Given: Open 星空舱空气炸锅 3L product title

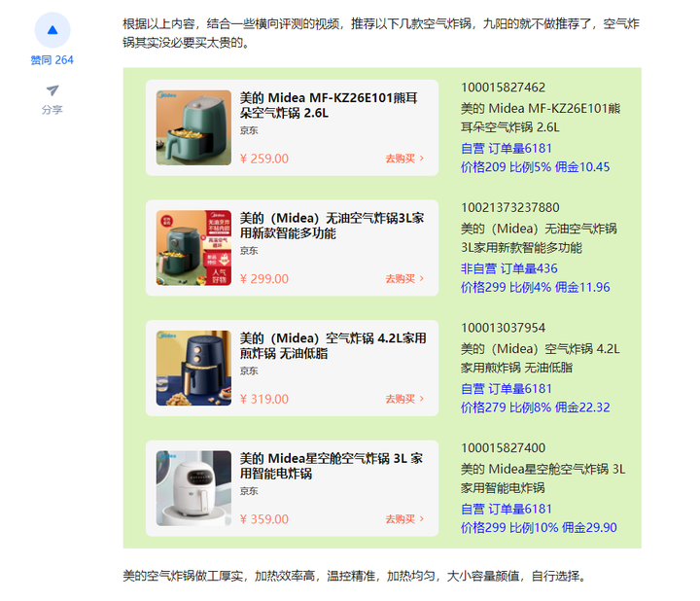Looking at the screenshot, I should click(332, 466).
